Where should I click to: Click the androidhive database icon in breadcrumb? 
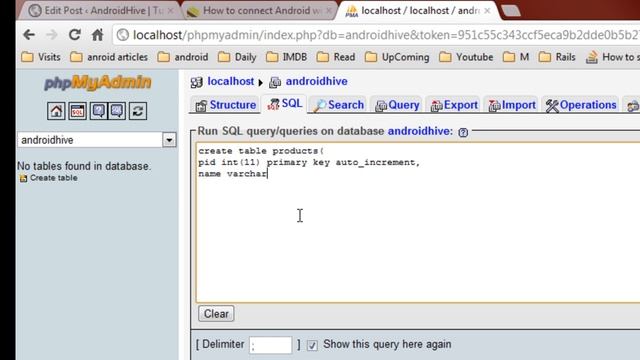(275, 82)
